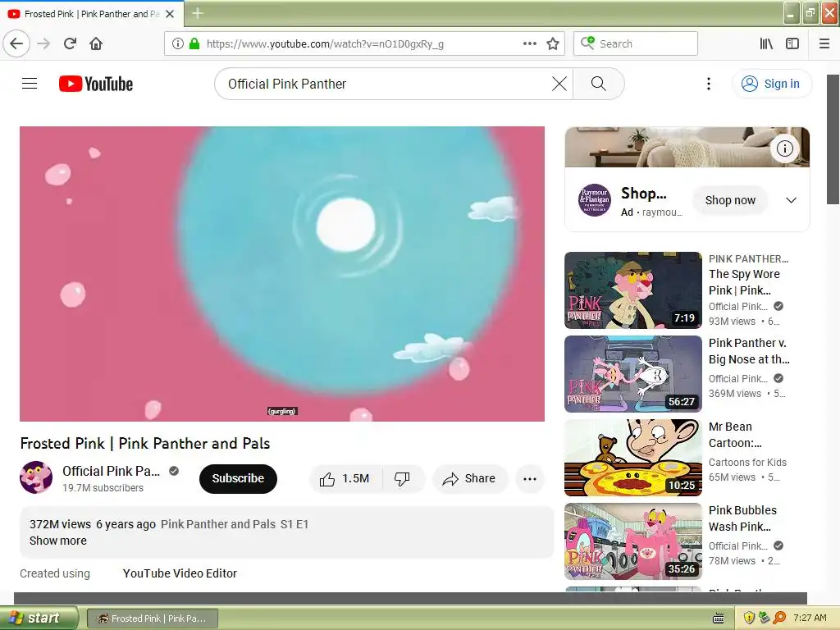Run search with the magnifier button
The width and height of the screenshot is (840, 630).
(598, 84)
